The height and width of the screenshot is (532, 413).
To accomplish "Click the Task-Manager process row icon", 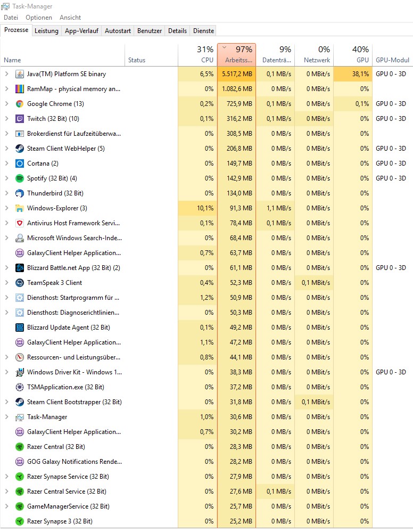I will click(x=20, y=417).
